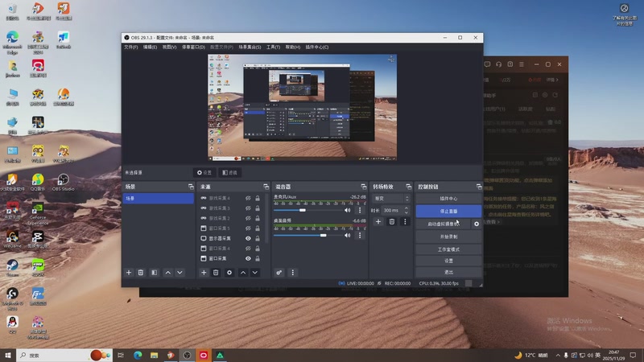Screen dimensions: 644x362
Task: Undock the 控制按钮 panel
Action: [479, 187]
